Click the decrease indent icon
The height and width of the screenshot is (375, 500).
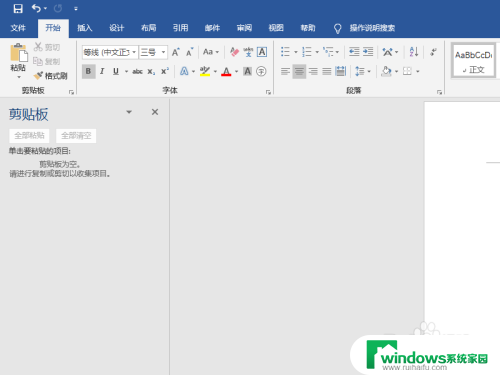click(354, 52)
